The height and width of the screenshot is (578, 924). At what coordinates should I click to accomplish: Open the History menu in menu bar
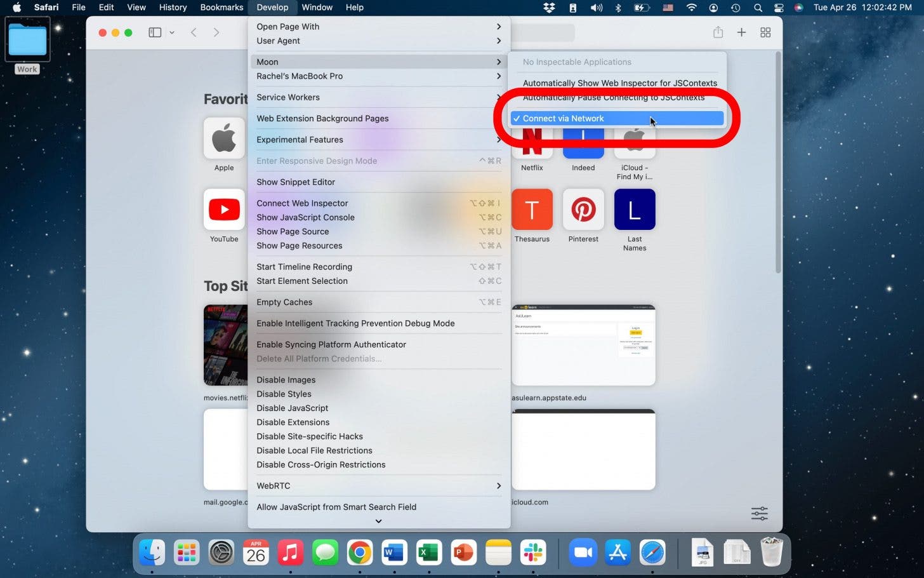click(x=173, y=8)
